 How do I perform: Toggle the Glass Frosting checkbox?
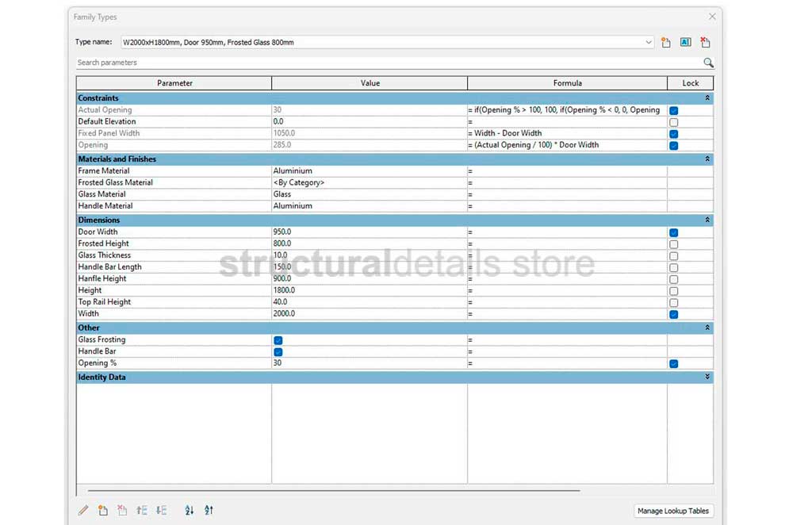point(278,340)
